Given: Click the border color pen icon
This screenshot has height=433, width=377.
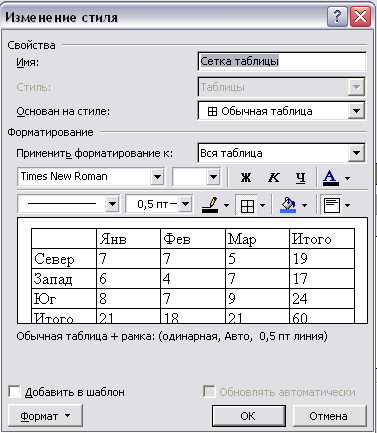Looking at the screenshot, I should pyautogui.click(x=210, y=205).
